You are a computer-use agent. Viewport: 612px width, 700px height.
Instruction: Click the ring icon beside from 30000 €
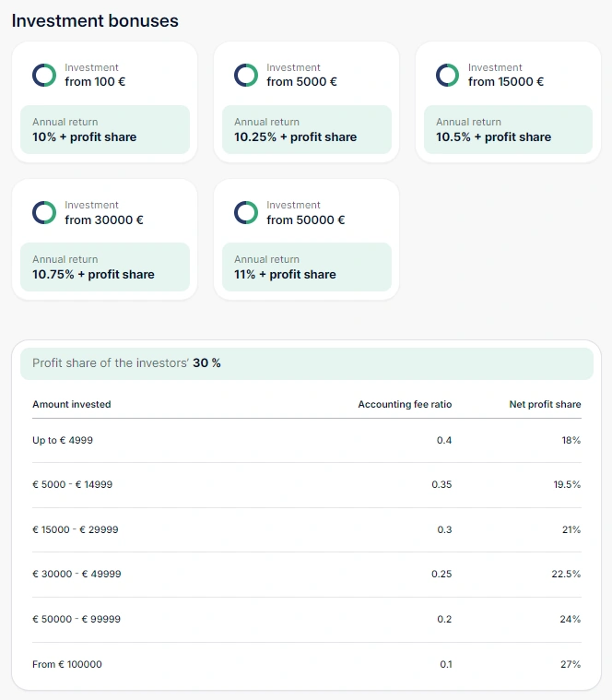[44, 212]
